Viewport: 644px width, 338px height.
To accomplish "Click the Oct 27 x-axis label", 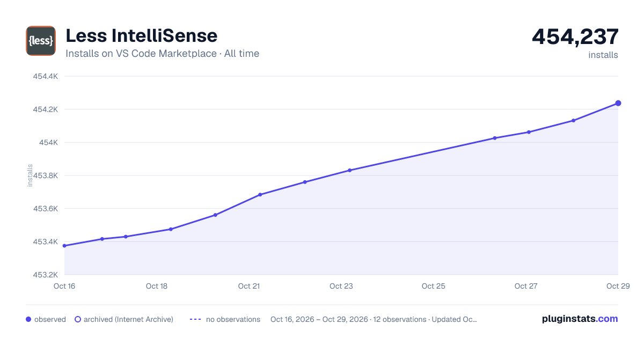I will [x=526, y=286].
